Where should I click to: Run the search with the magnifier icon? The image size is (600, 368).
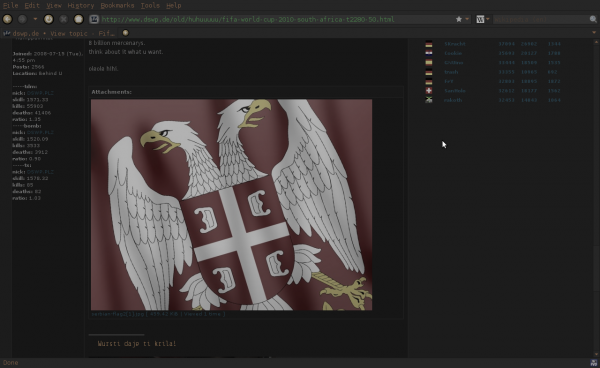point(593,19)
